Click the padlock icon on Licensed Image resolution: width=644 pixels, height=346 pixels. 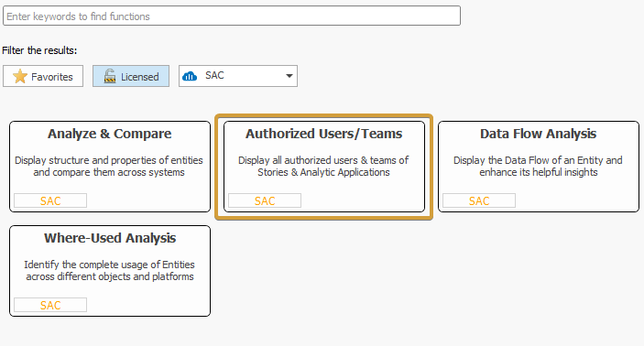pyautogui.click(x=110, y=76)
